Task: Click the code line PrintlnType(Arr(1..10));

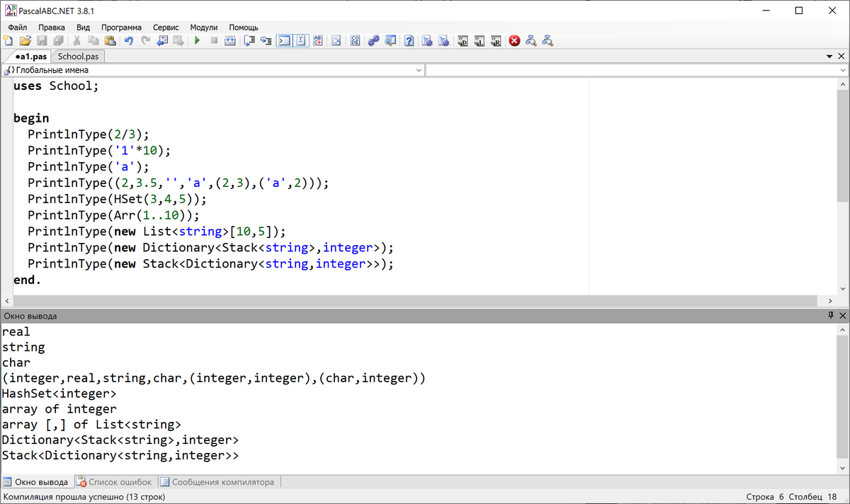Action: (x=114, y=215)
